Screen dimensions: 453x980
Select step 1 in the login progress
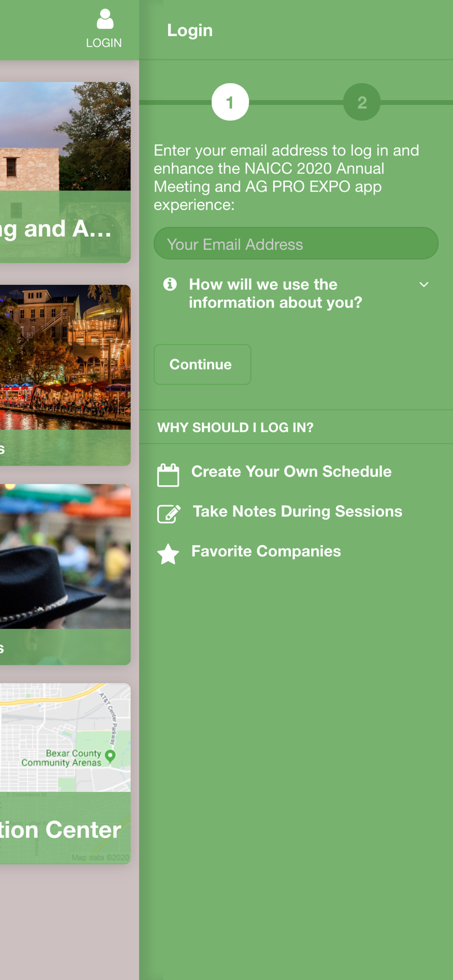[230, 102]
